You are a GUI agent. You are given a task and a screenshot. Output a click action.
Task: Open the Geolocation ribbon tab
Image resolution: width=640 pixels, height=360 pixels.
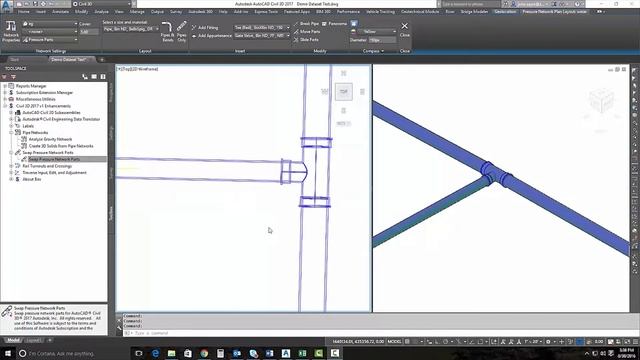505,12
